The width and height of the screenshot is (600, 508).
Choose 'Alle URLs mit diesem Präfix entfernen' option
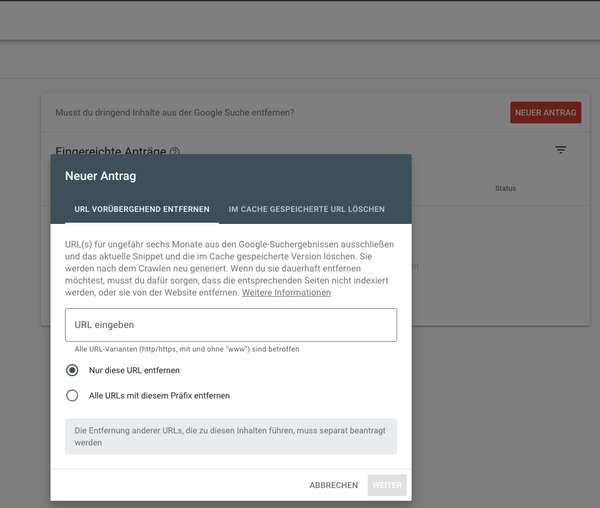72,395
